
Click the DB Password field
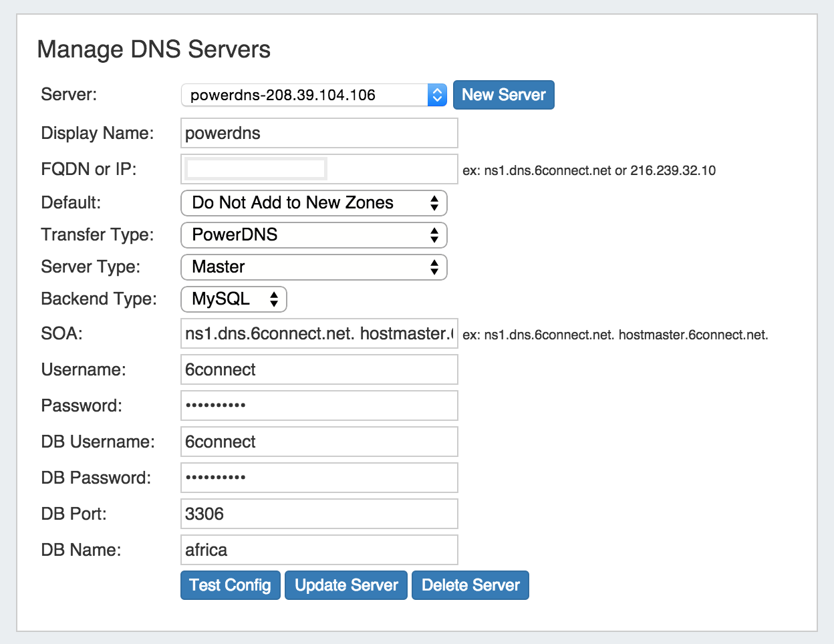pos(319,478)
